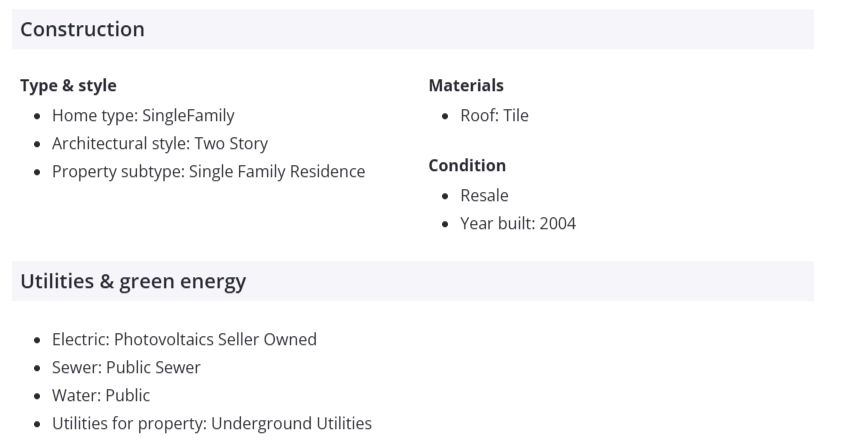Click the Resale list item
This screenshot has width=847, height=445.
[484, 195]
